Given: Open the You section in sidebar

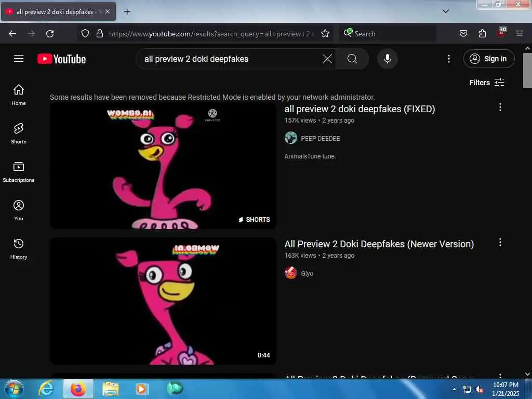Looking at the screenshot, I should click(x=19, y=210).
